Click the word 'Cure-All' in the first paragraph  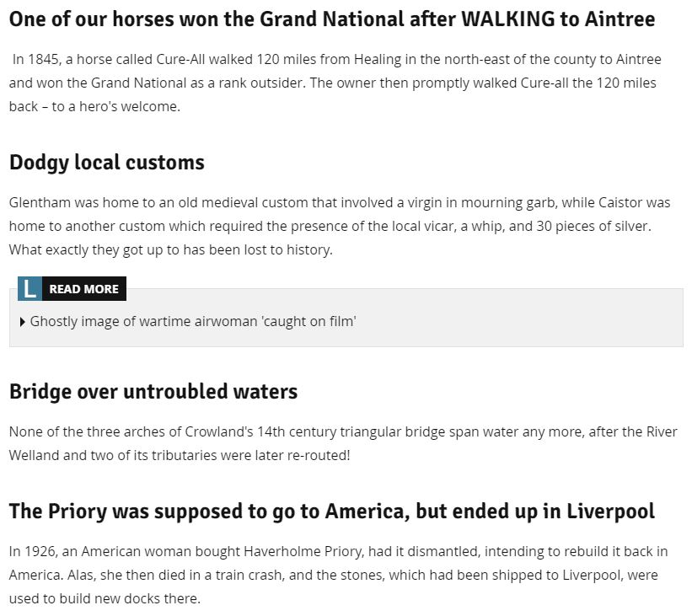click(181, 59)
